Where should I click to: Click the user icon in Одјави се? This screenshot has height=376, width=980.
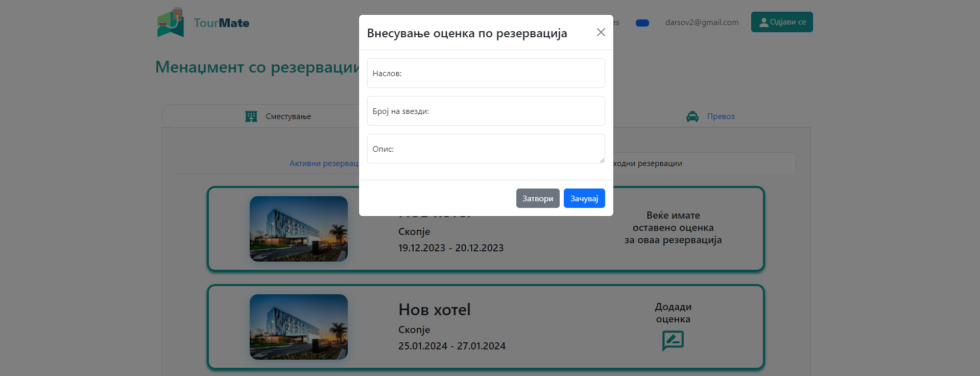pos(763,22)
